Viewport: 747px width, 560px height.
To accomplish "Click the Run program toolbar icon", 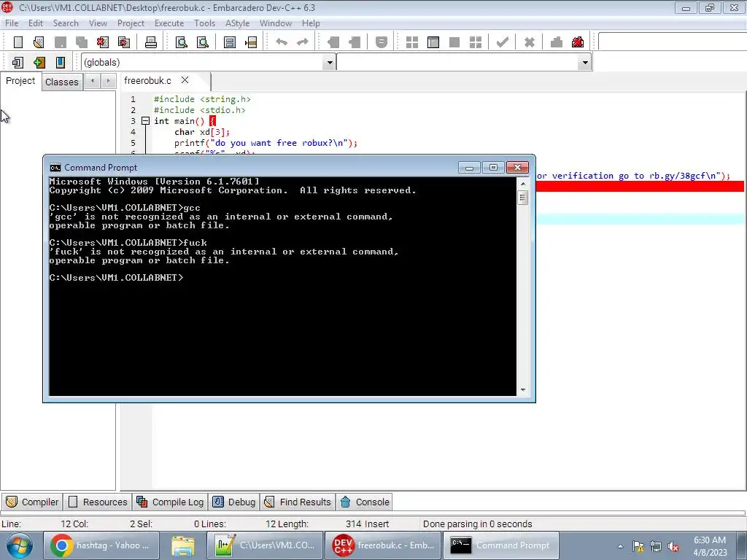I will point(433,42).
